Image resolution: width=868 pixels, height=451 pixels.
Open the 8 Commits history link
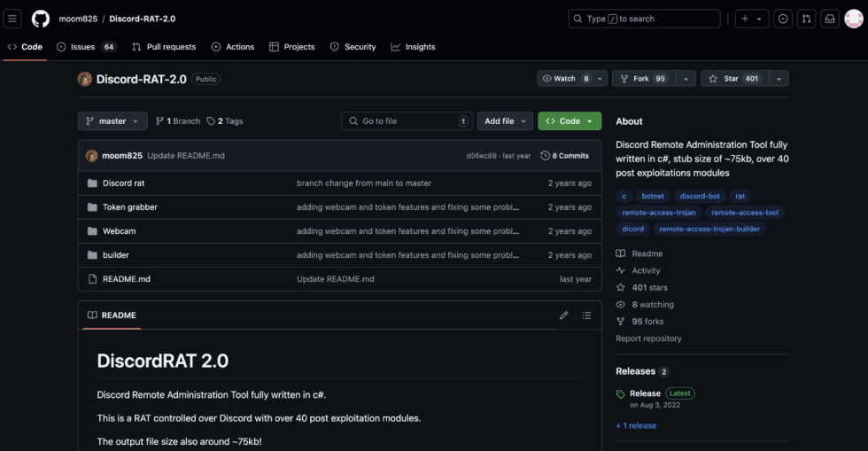[565, 156]
